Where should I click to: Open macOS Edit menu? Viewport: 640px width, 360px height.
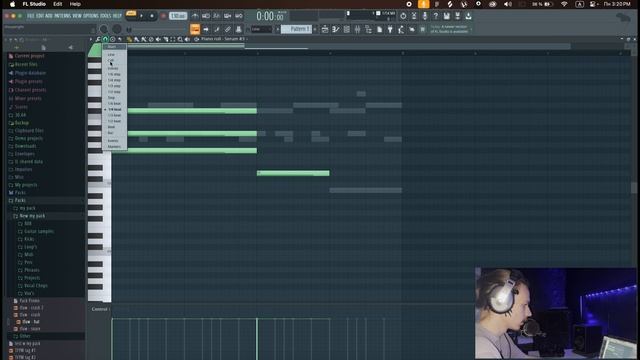coord(58,4)
